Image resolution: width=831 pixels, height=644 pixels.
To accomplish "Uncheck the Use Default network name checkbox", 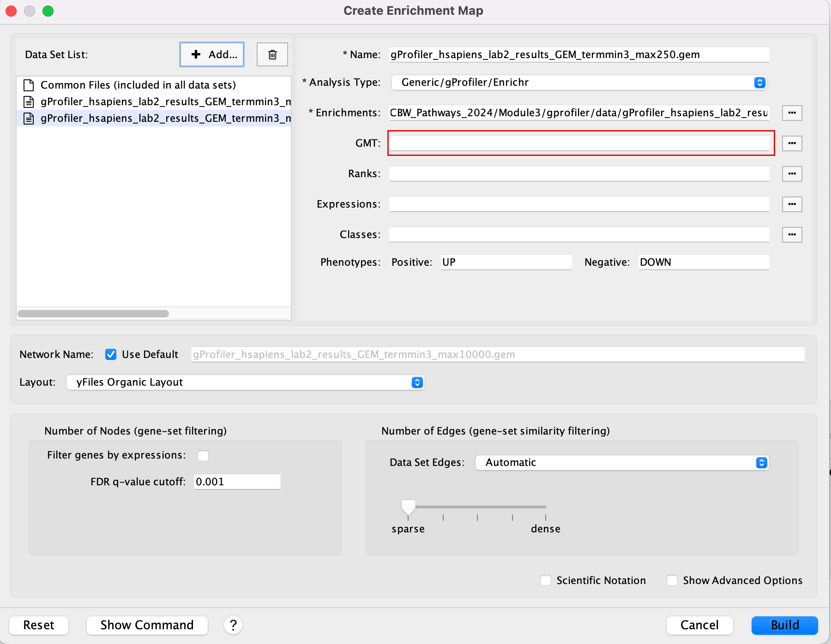I will [111, 354].
